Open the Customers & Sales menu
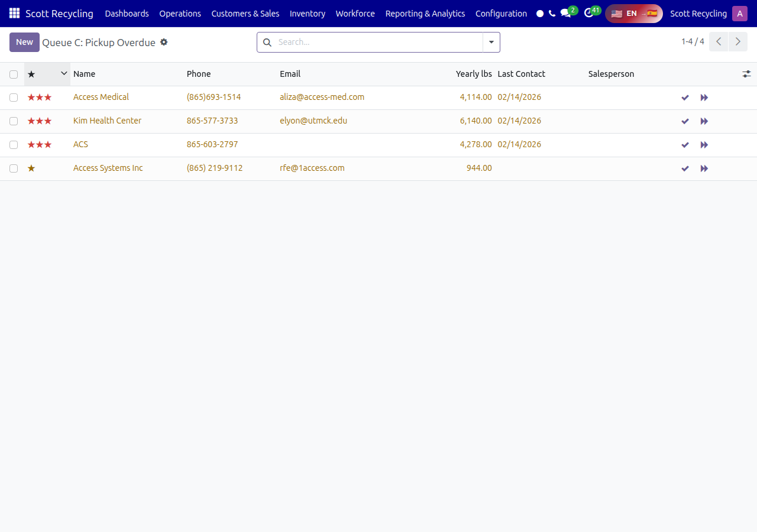Viewport: 757px width, 532px height. (x=245, y=14)
